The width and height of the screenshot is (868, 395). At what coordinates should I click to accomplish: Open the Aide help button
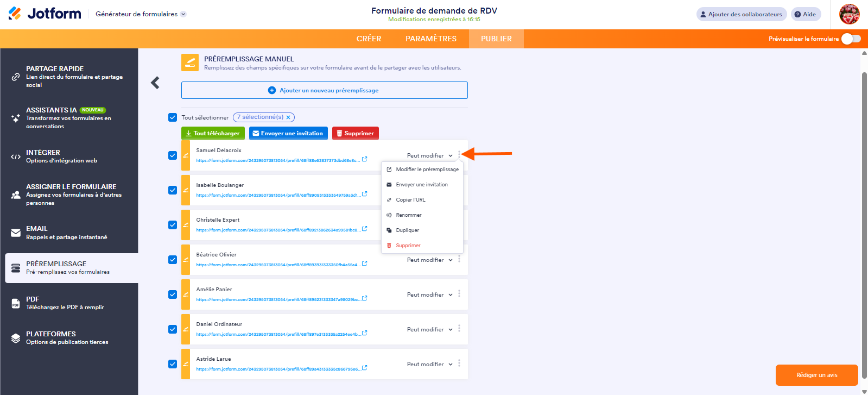coord(806,14)
